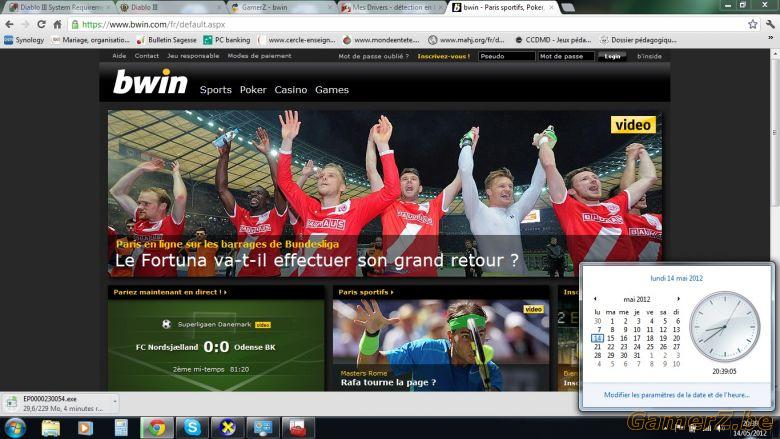Click the Mot de passe input field
780x439 pixels.
point(566,56)
